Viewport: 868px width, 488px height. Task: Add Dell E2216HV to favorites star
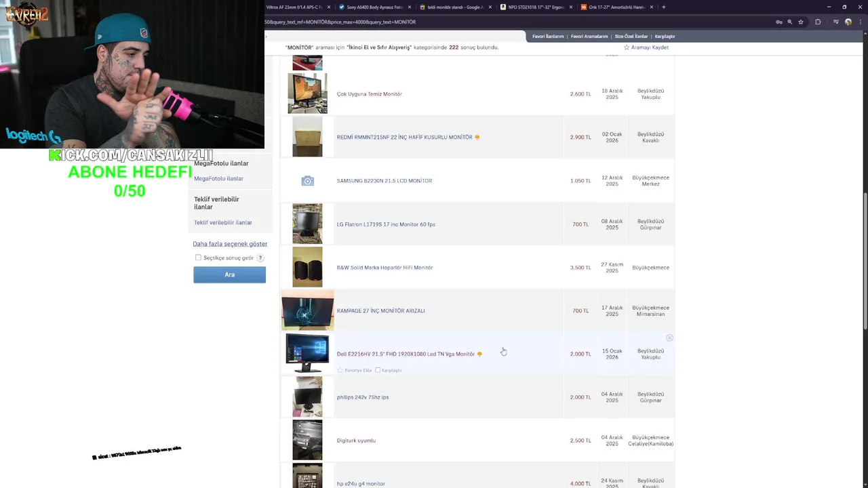[x=340, y=370]
